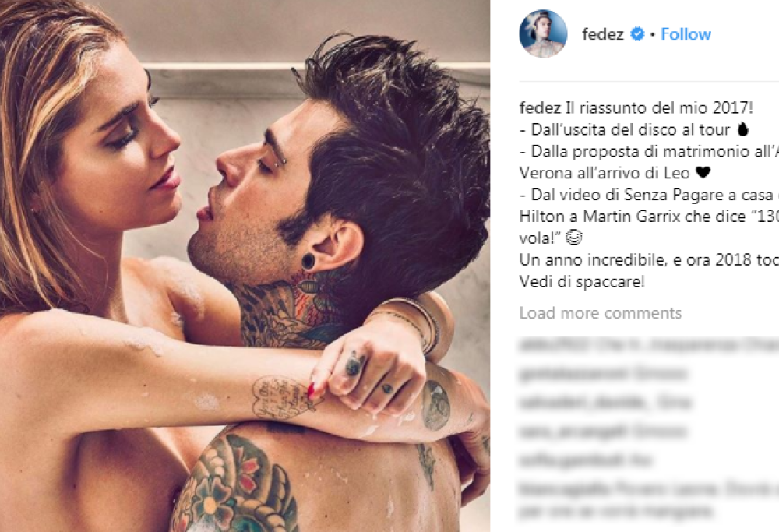Click caption text 'Il riassunto del mio 2017!'
779x532 pixels.
659,107
